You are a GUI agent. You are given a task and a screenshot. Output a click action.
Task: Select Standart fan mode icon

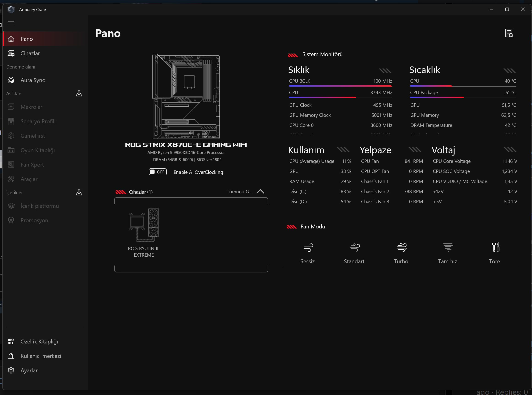pos(355,247)
